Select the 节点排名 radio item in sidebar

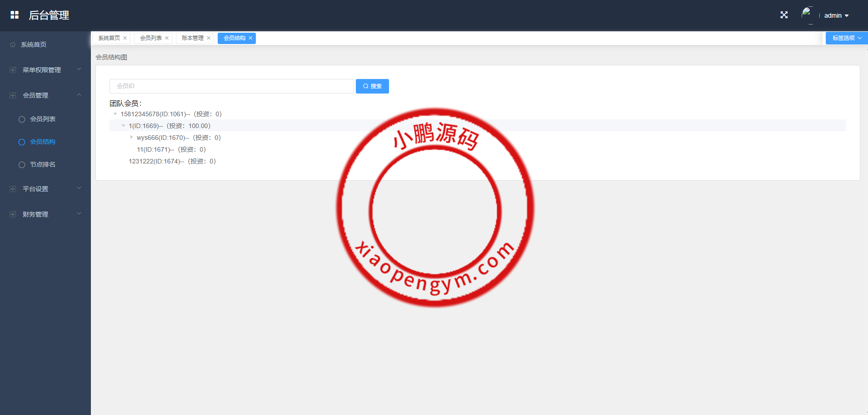coord(21,164)
